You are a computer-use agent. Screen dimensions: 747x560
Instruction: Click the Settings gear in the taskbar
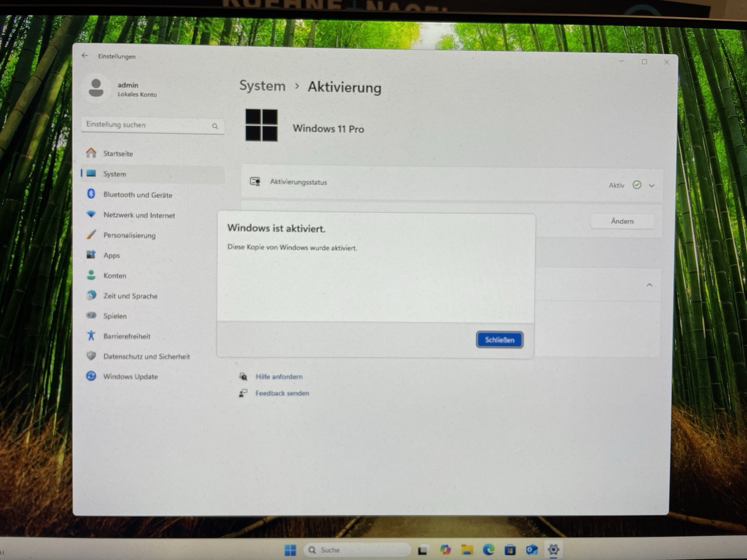pos(554,550)
